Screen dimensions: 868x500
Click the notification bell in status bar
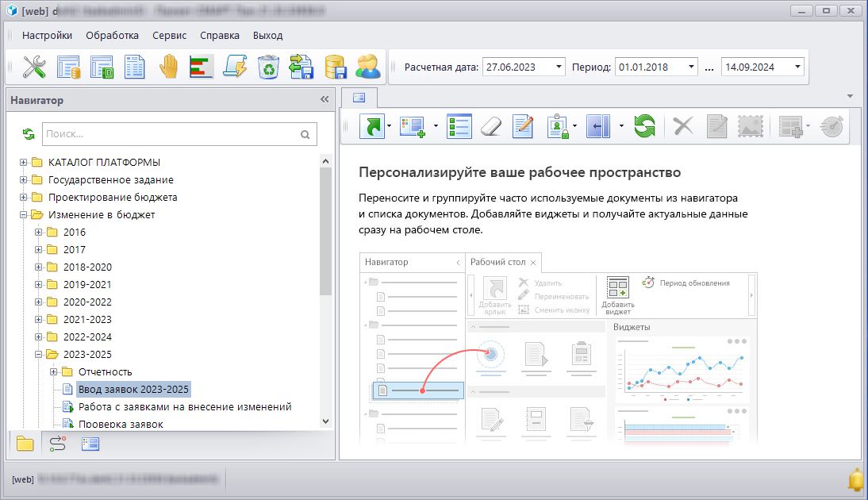click(x=855, y=479)
